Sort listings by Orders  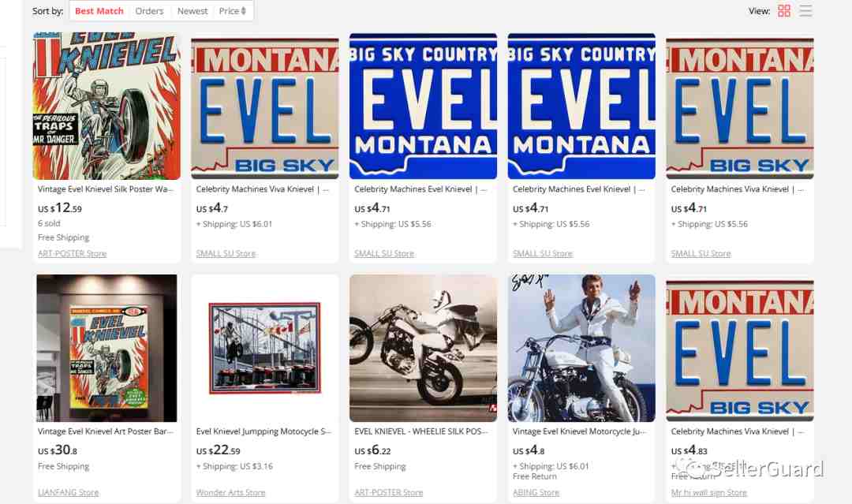(149, 11)
